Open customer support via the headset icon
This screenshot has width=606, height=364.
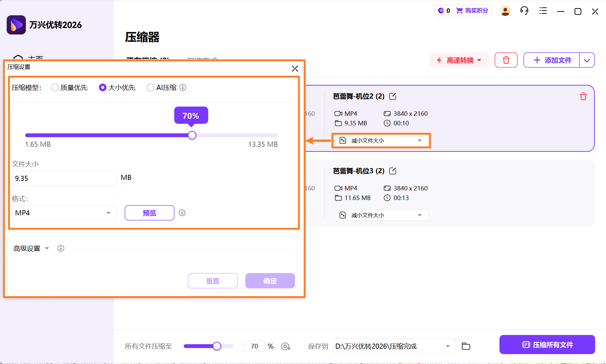click(524, 11)
